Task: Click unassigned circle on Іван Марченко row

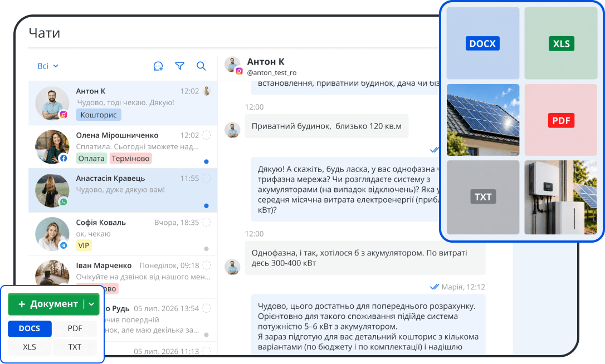Action: (x=207, y=265)
